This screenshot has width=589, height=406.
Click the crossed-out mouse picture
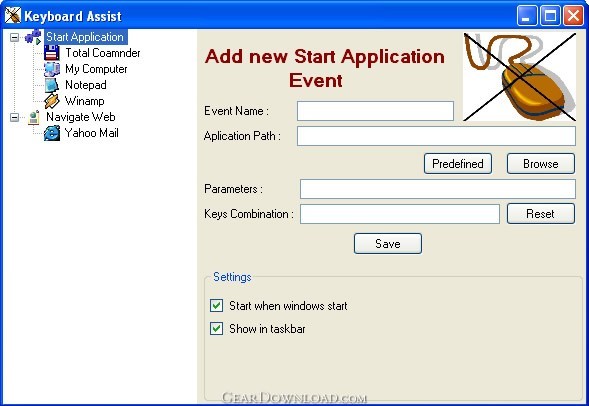coord(520,77)
